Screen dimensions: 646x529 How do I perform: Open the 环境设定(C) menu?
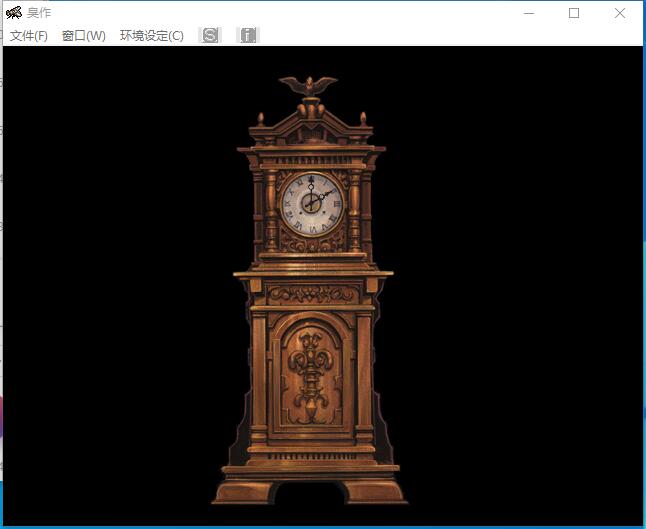click(x=151, y=36)
